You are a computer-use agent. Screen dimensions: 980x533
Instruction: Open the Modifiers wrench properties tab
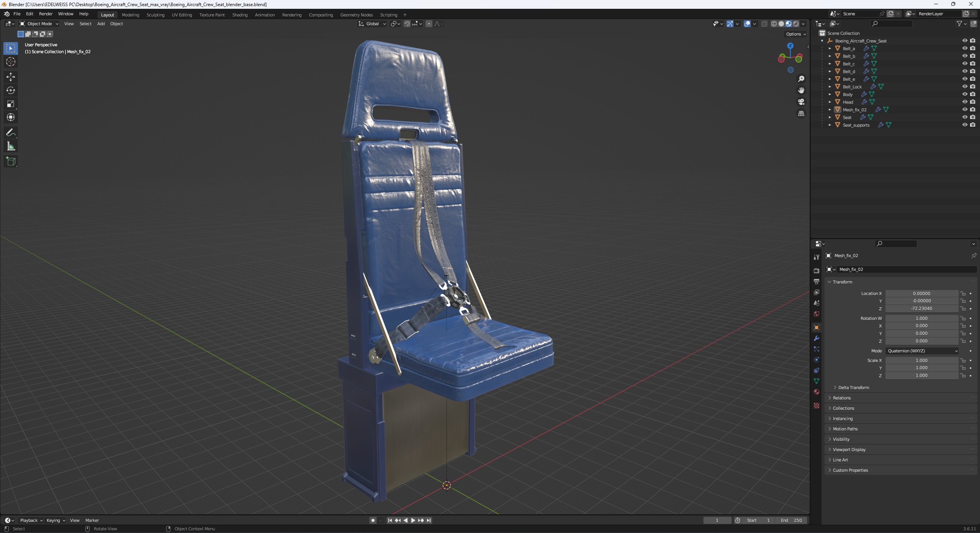pyautogui.click(x=816, y=338)
